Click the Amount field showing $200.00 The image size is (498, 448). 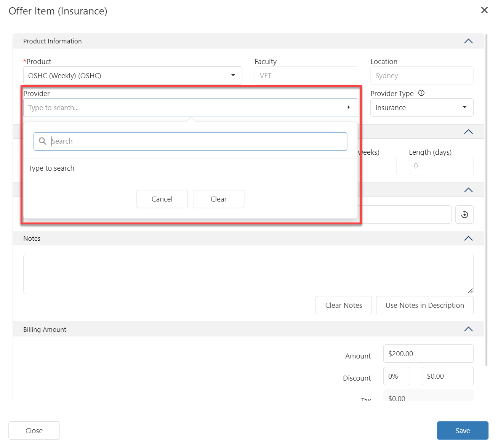tap(428, 354)
